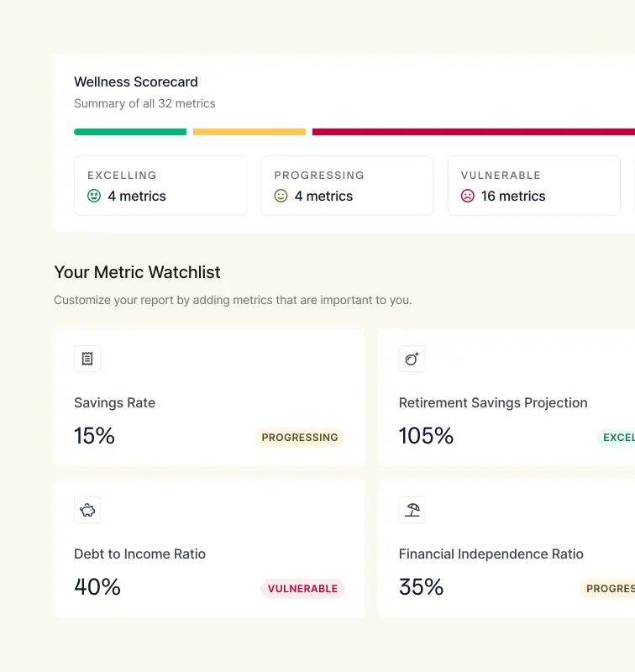Click the red scorecard bar segment
The height and width of the screenshot is (672, 635).
(x=474, y=132)
